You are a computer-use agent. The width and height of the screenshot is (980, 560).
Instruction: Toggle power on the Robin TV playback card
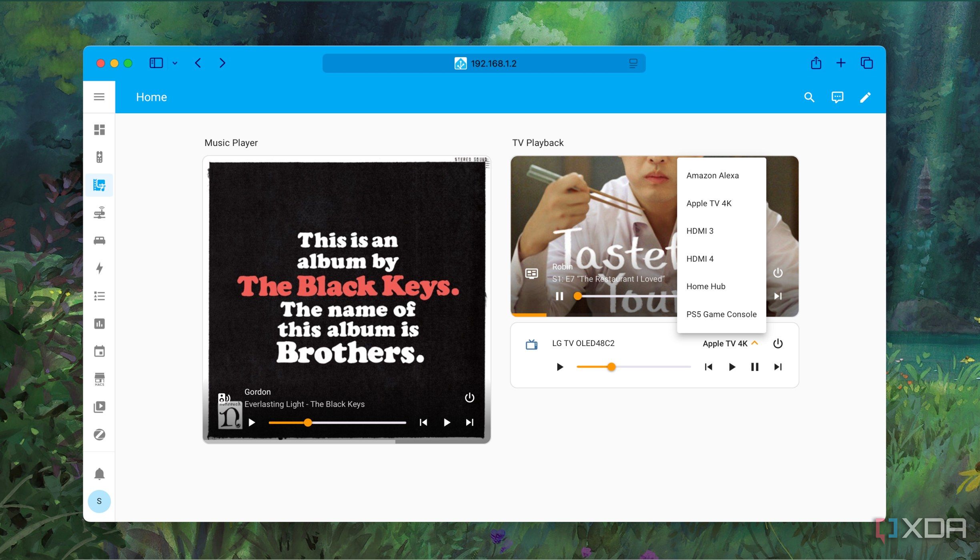tap(778, 273)
